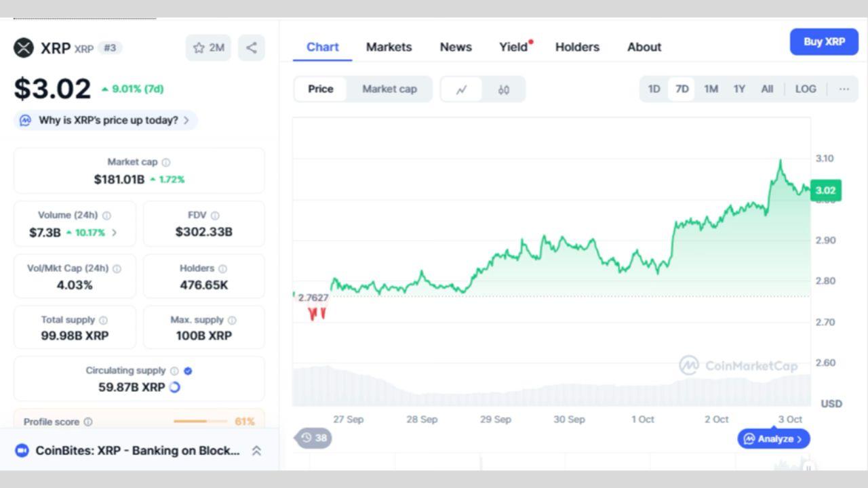Toggle chart to Market cap view
The height and width of the screenshot is (488, 868).
click(389, 89)
